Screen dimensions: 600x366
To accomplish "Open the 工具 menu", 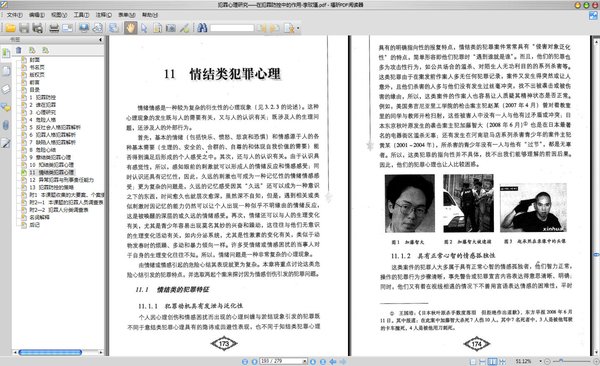I will tap(81, 15).
